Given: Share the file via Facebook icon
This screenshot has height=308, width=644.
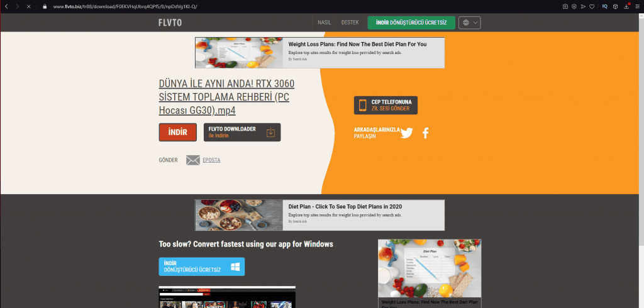Looking at the screenshot, I should (x=425, y=133).
